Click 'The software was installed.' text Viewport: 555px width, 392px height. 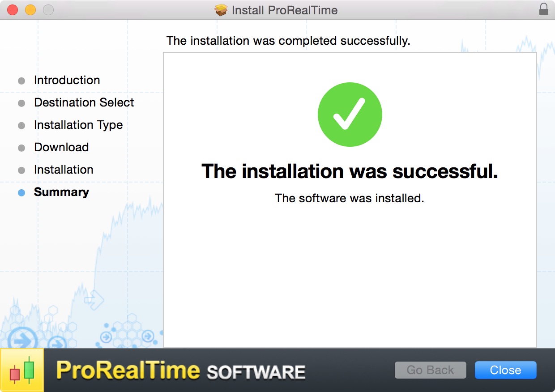click(x=350, y=198)
